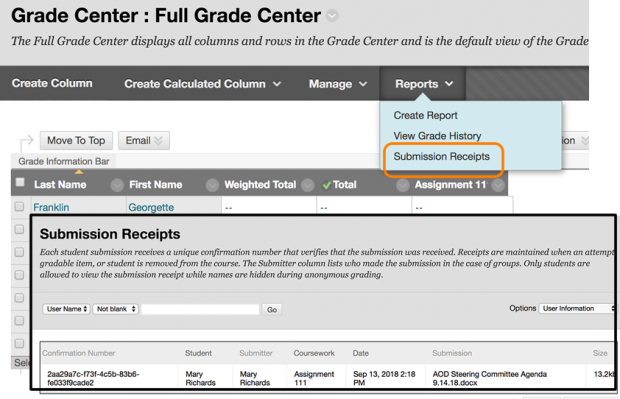
Task: Open Assignment 11 column options chevron
Action: (x=498, y=185)
